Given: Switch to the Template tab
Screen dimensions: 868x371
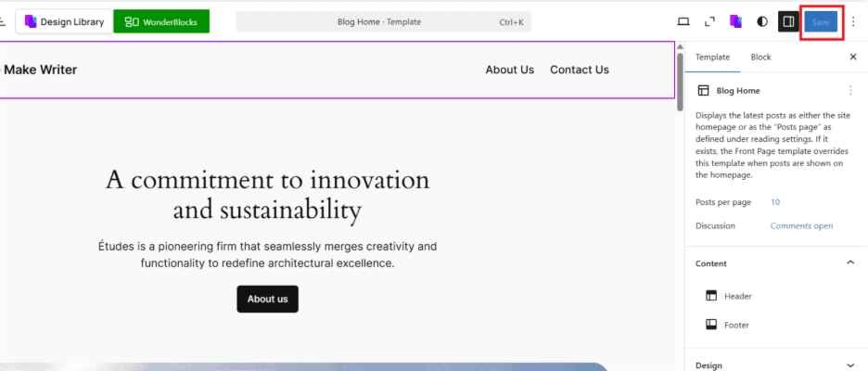Looking at the screenshot, I should click(x=712, y=58).
